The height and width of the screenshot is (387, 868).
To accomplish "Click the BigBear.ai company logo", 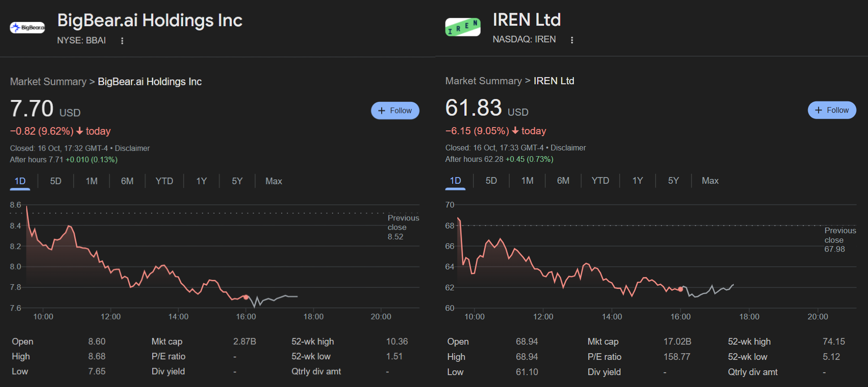I will point(27,28).
